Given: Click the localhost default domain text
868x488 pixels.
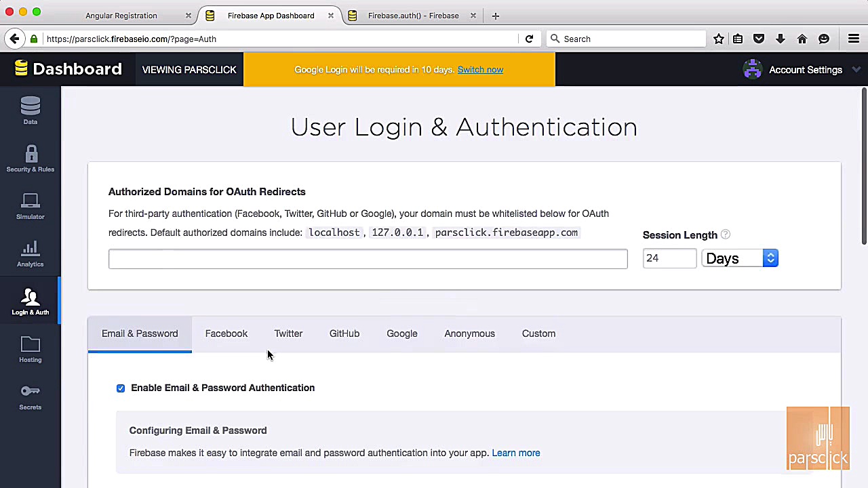Looking at the screenshot, I should (334, 232).
